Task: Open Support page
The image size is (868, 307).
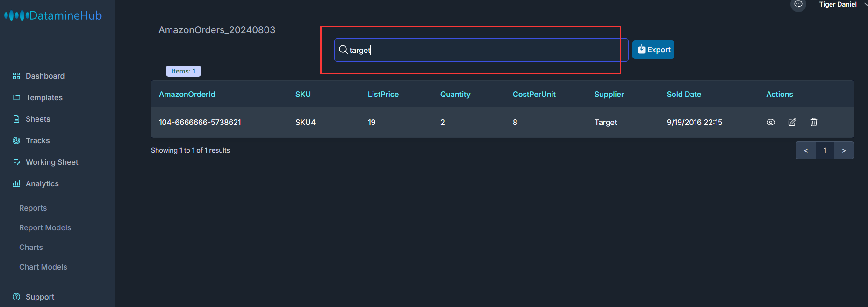Action: pos(40,297)
